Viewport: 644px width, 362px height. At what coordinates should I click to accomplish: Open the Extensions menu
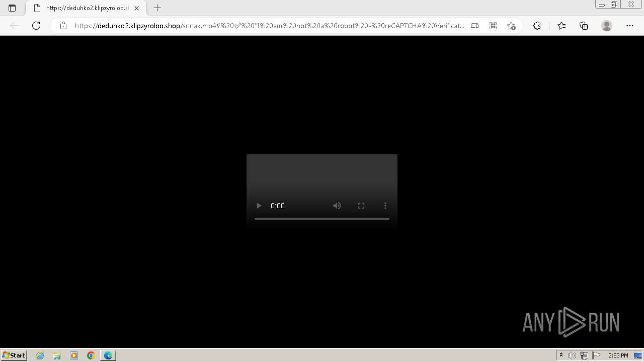pos(537,26)
